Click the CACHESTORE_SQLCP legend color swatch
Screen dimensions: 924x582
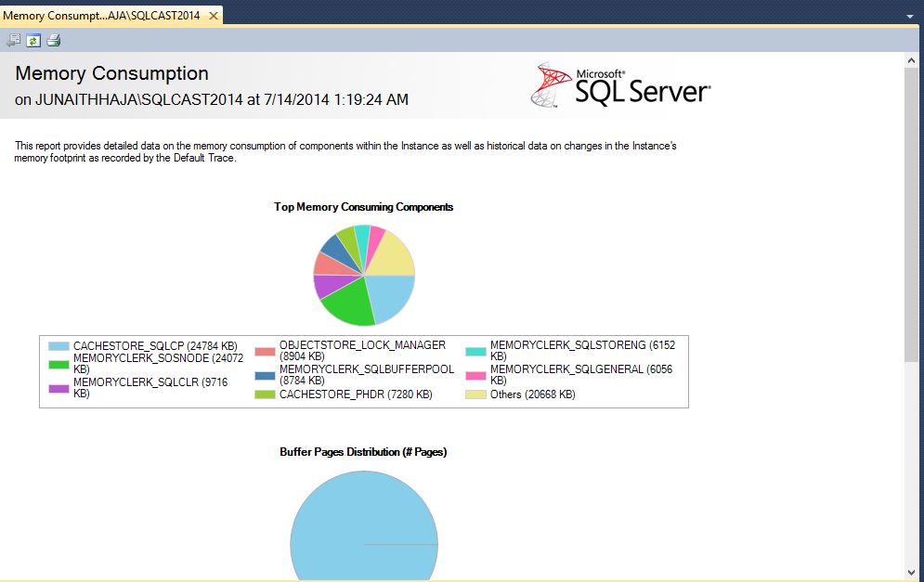click(59, 346)
